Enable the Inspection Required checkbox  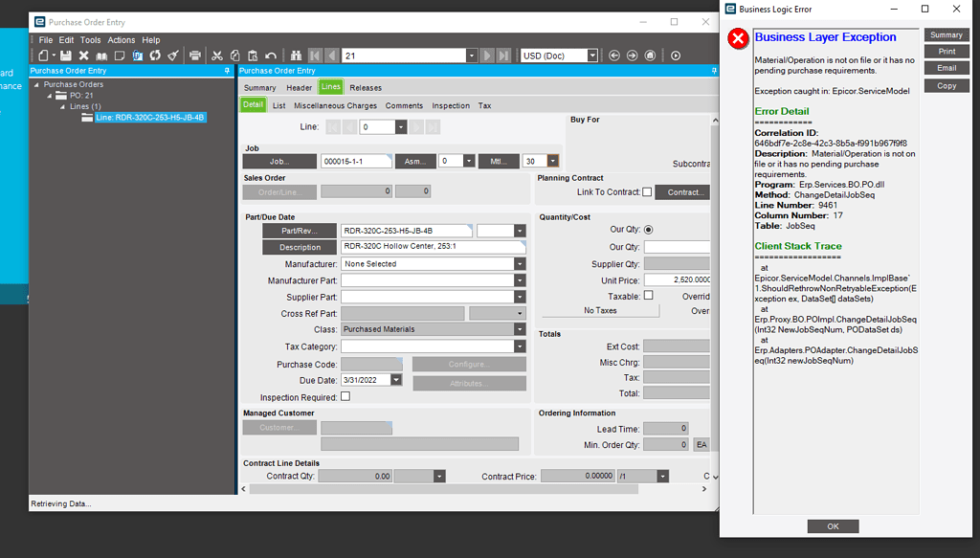[345, 397]
